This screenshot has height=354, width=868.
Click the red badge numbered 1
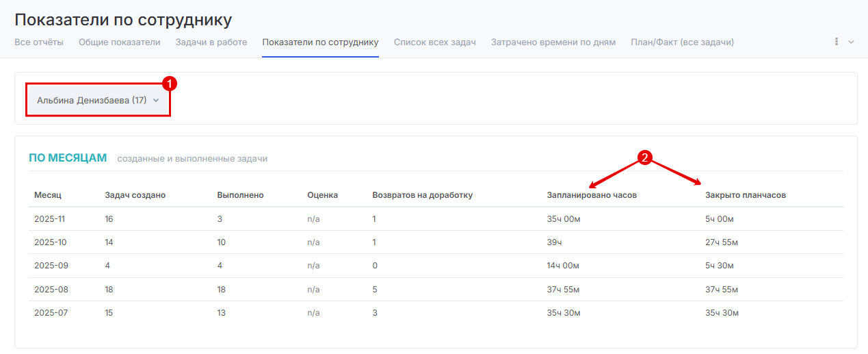coord(169,84)
